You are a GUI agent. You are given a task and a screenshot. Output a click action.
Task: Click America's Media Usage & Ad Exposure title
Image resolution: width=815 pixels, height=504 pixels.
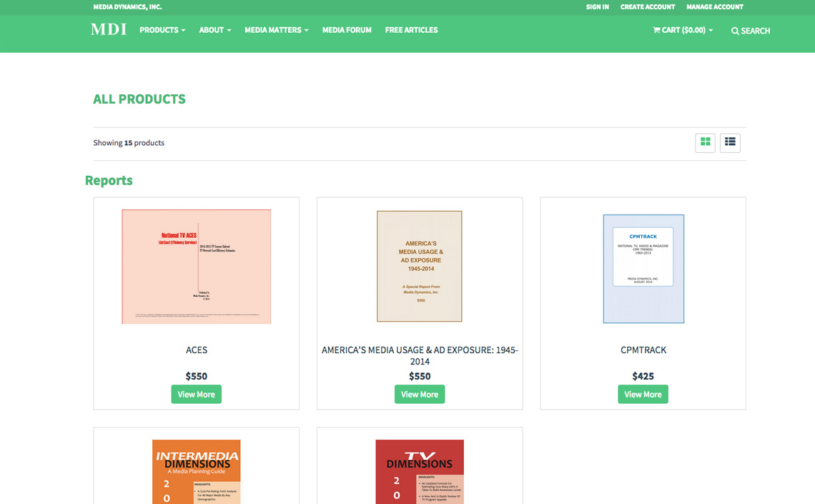coord(420,356)
